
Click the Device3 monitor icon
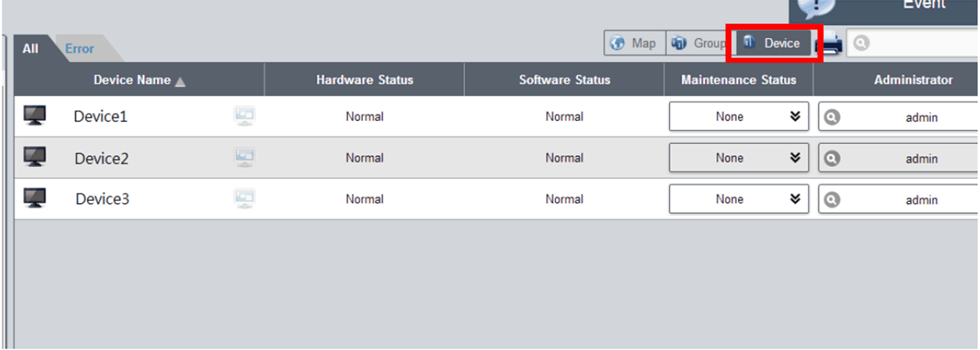pos(35,198)
